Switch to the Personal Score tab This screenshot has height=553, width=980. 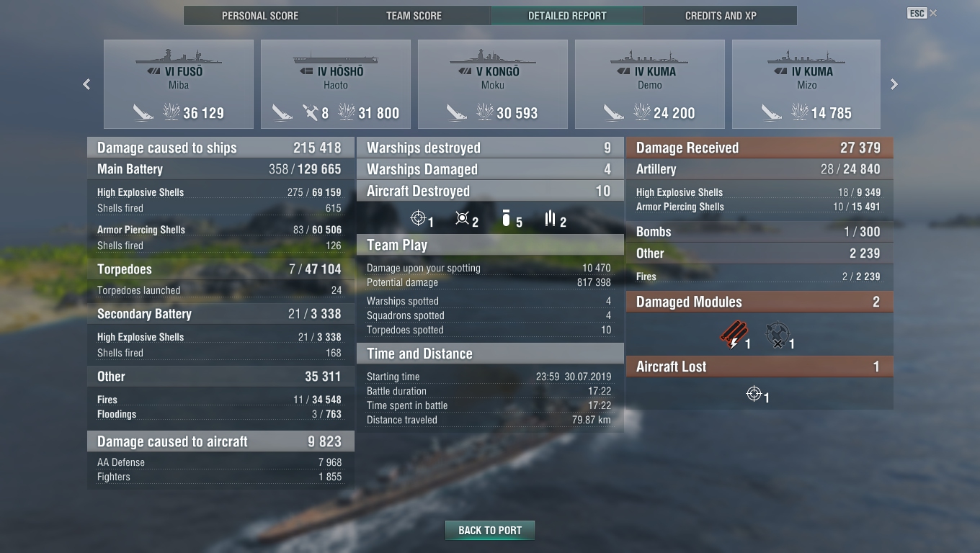[x=260, y=15]
